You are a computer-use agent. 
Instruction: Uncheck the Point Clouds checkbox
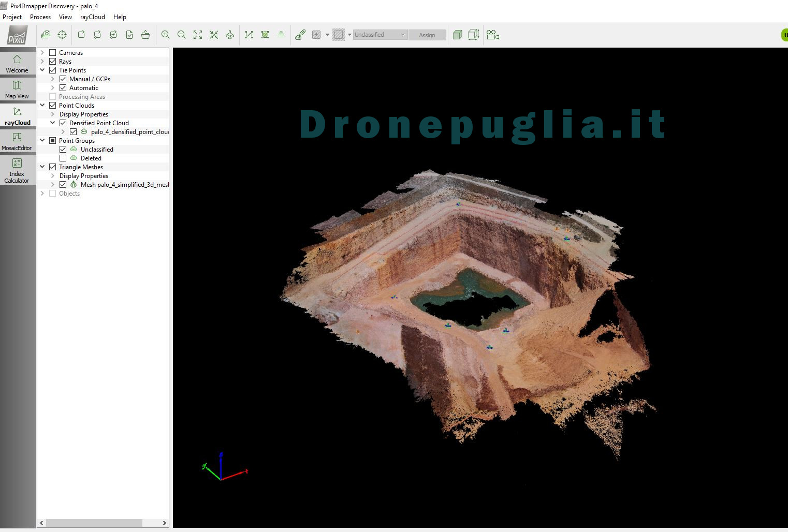point(52,106)
